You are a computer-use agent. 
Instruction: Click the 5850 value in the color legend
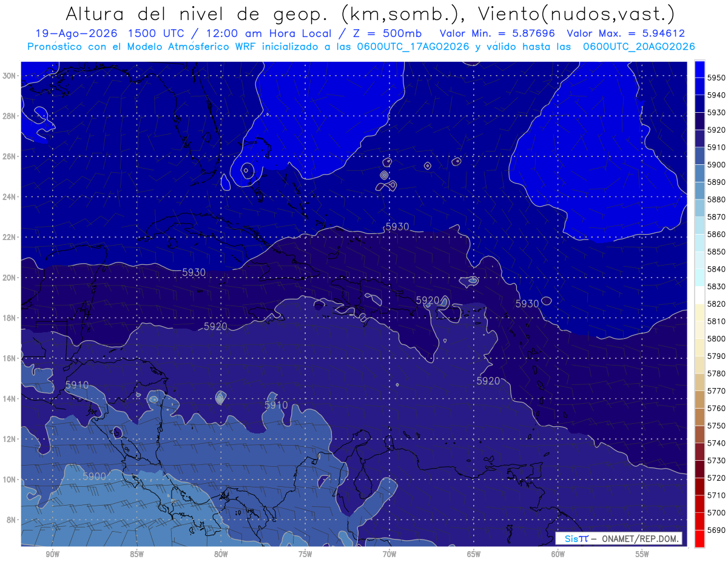(716, 252)
